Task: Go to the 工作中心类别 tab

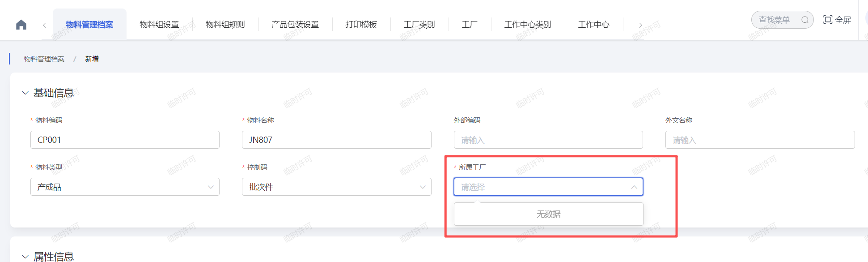Action: point(528,25)
